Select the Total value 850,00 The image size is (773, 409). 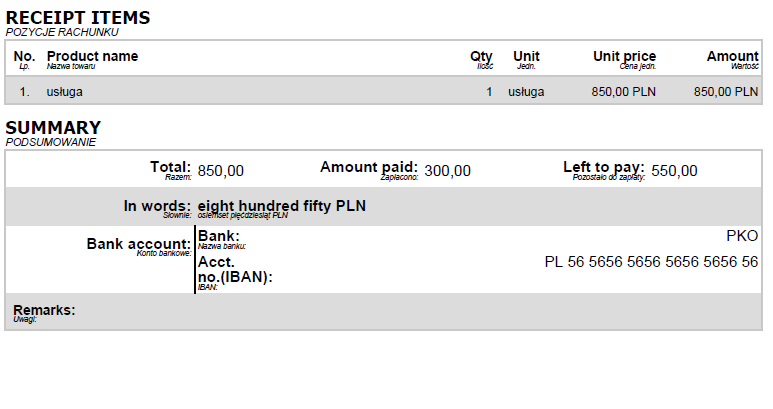[x=220, y=171]
